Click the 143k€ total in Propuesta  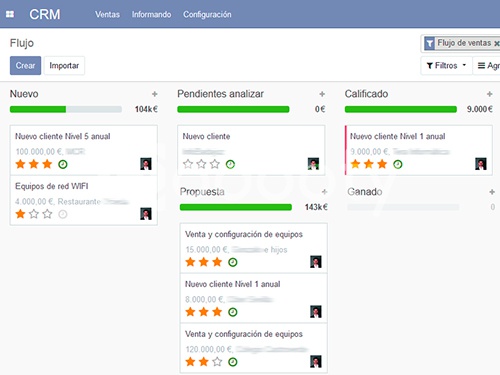(x=316, y=207)
